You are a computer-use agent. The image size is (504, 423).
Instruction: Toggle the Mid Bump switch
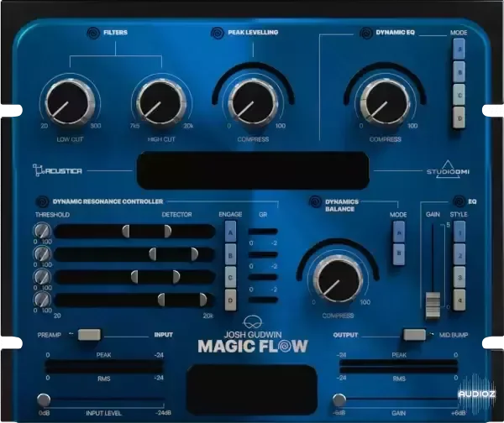[x=415, y=335]
